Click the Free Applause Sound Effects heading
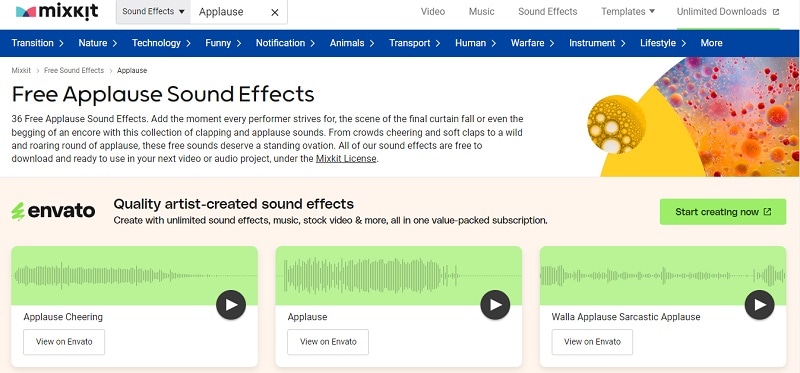This screenshot has height=373, width=800. (x=163, y=94)
